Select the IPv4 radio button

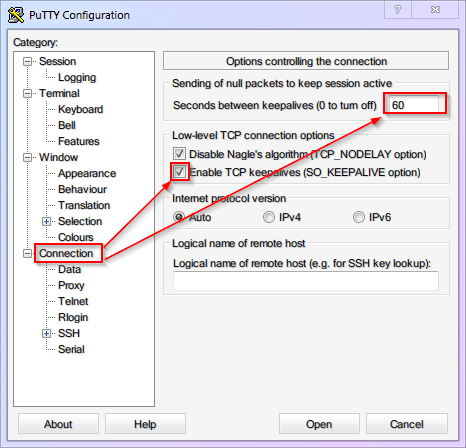(269, 217)
